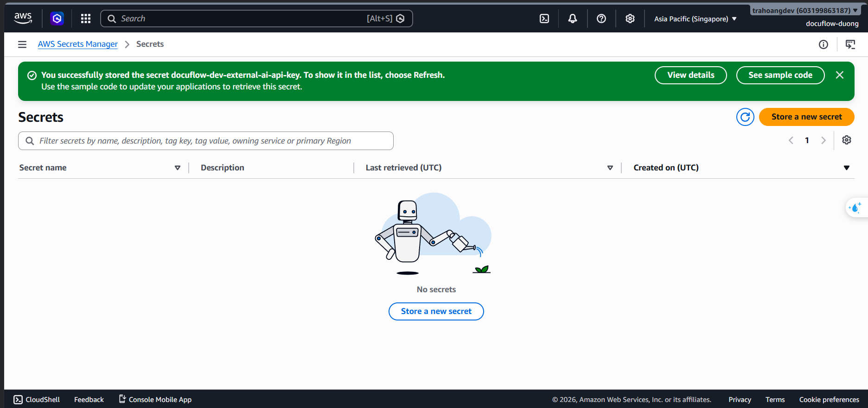Sort by the Secret name column arrow

tap(178, 168)
